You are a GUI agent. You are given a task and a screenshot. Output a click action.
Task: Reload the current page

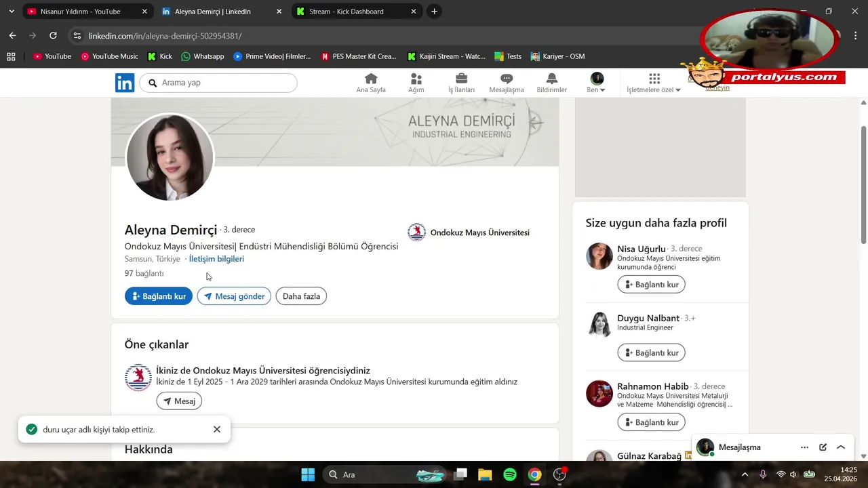53,35
